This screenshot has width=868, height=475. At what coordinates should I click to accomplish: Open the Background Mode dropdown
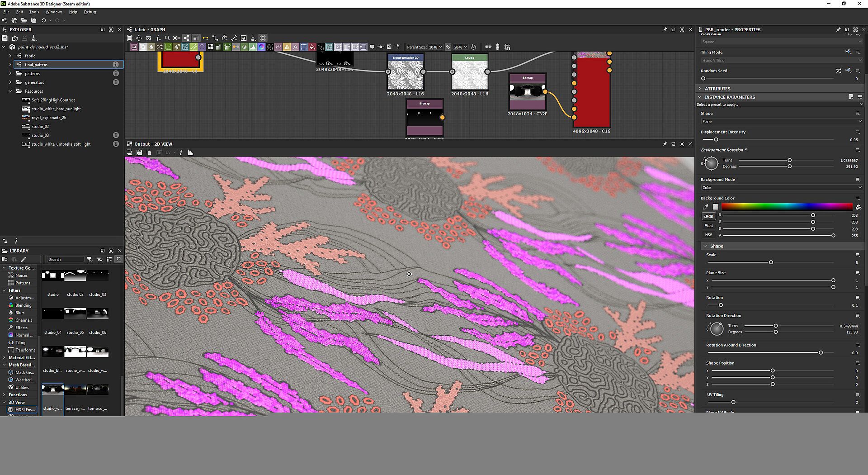(781, 187)
